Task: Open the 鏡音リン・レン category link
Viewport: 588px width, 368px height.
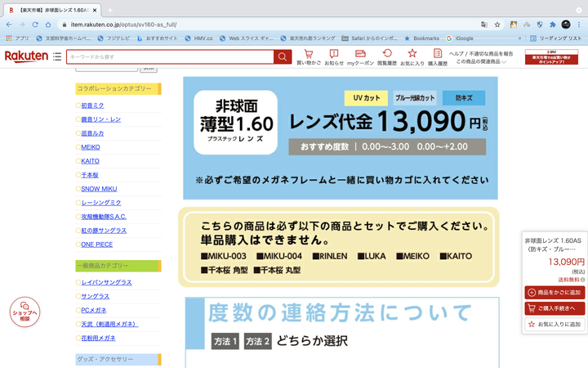Action: 101,119
